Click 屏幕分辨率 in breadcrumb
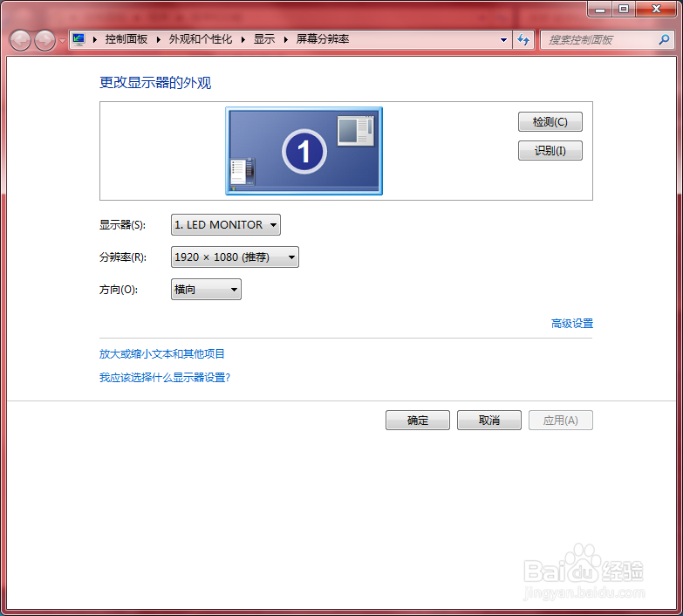 [323, 39]
